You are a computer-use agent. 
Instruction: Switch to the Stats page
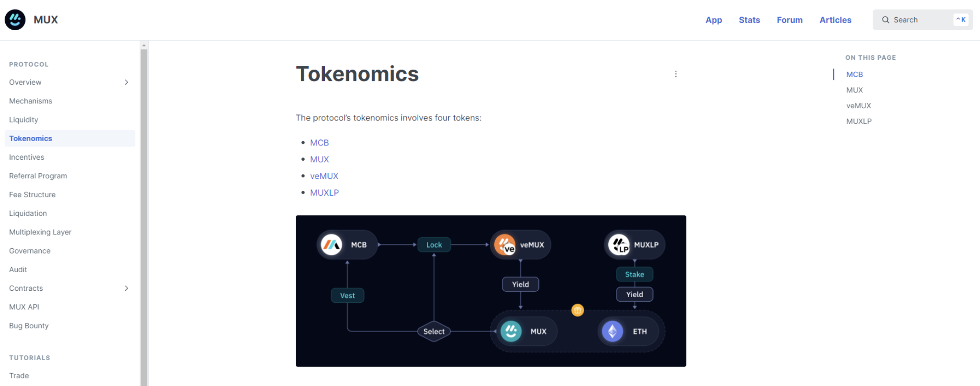pos(749,20)
